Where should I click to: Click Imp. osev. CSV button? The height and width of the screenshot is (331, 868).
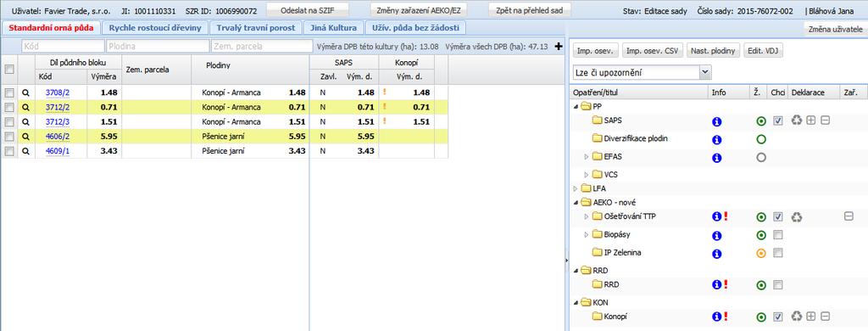[x=652, y=50]
